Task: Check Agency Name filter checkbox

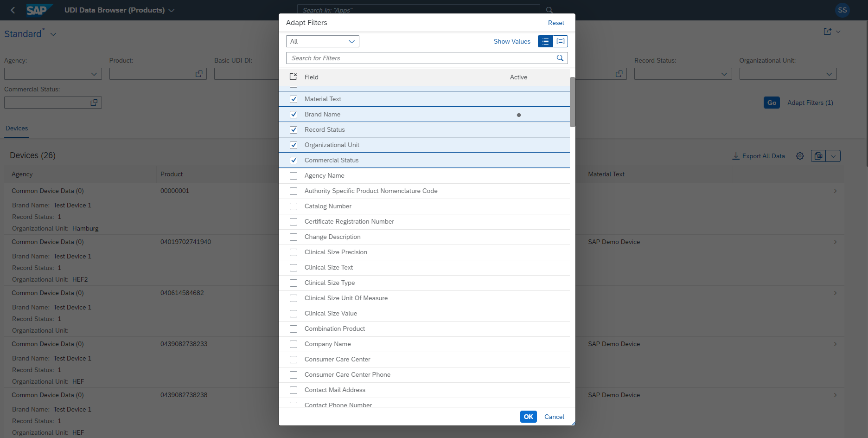Action: (294, 175)
